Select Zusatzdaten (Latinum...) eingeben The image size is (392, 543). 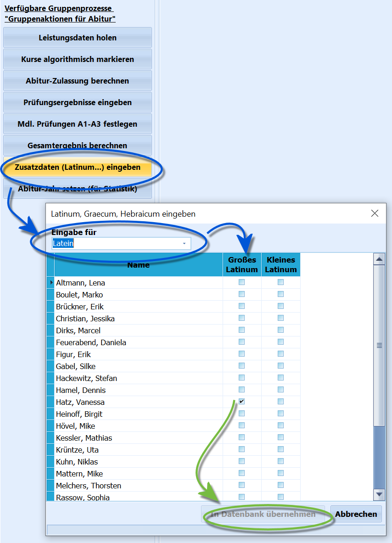click(x=78, y=167)
